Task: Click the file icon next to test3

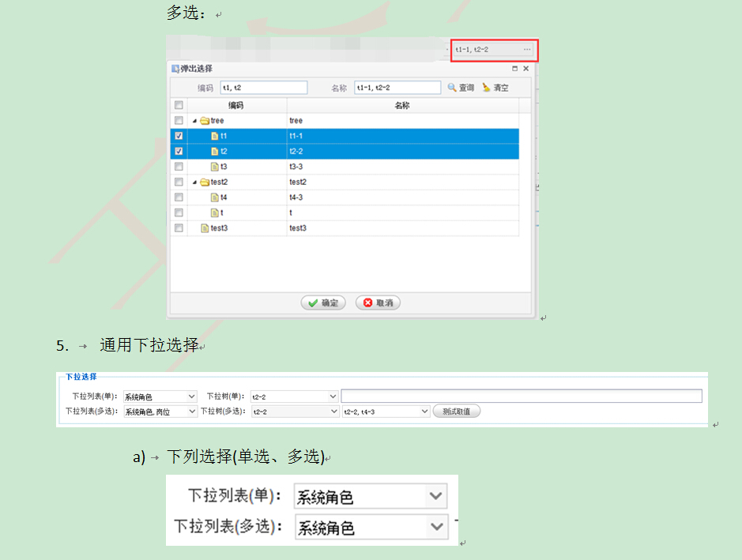Action: (x=205, y=228)
